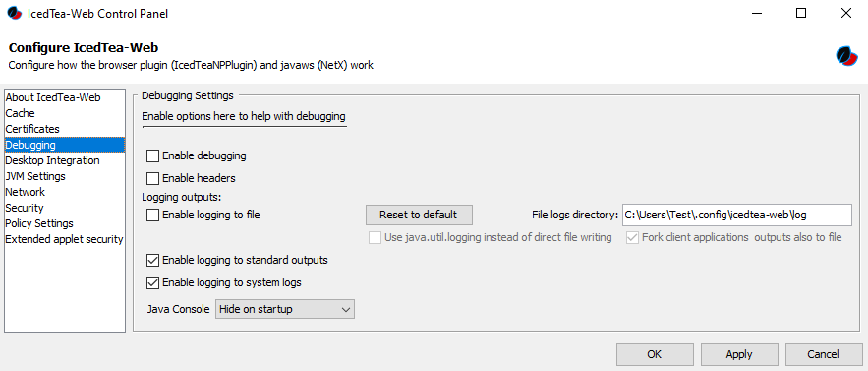Click 'Enable options here to help with debugging' text
Viewport: 868px width, 371px height.
click(x=244, y=116)
